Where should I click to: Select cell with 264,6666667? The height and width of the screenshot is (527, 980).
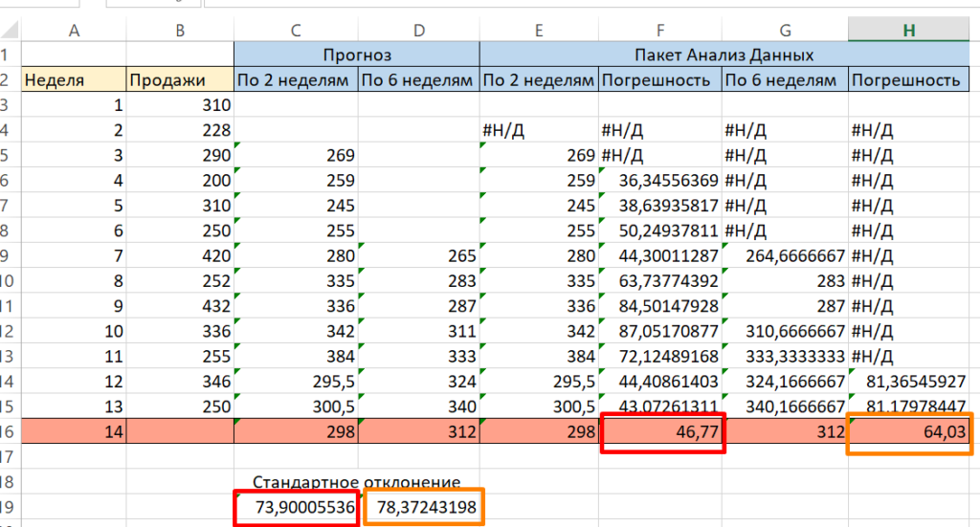click(785, 255)
